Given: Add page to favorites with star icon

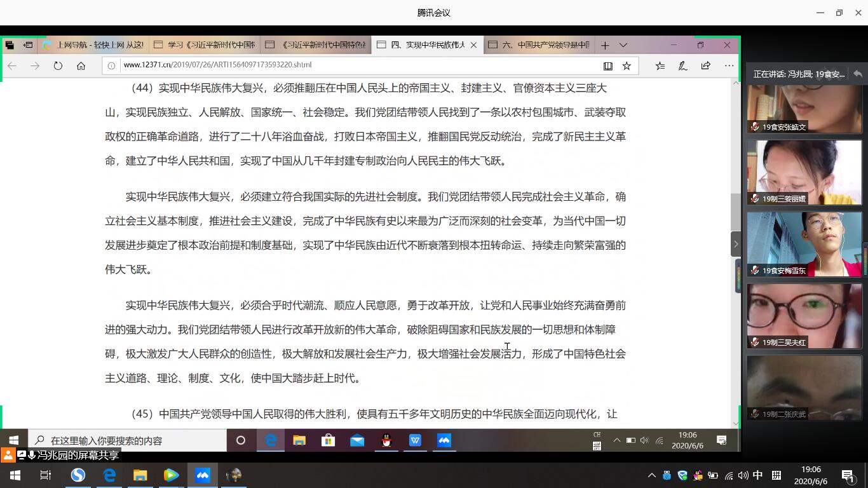Looking at the screenshot, I should (627, 65).
